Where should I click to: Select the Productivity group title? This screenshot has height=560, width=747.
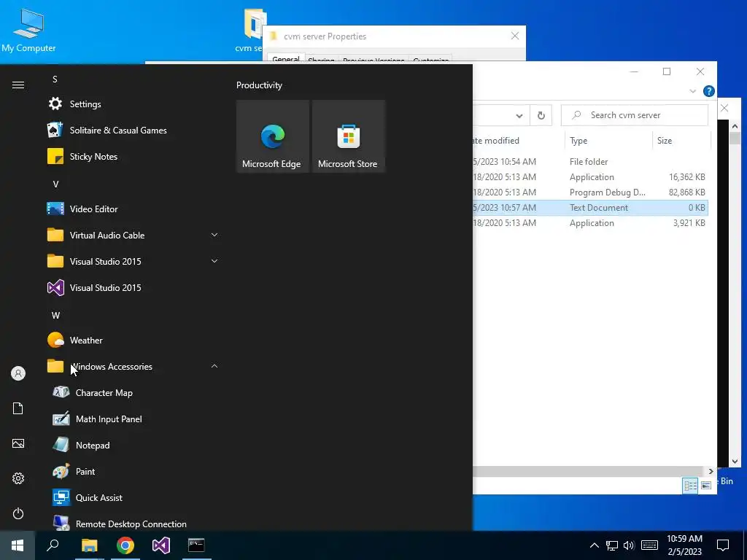[x=259, y=85]
